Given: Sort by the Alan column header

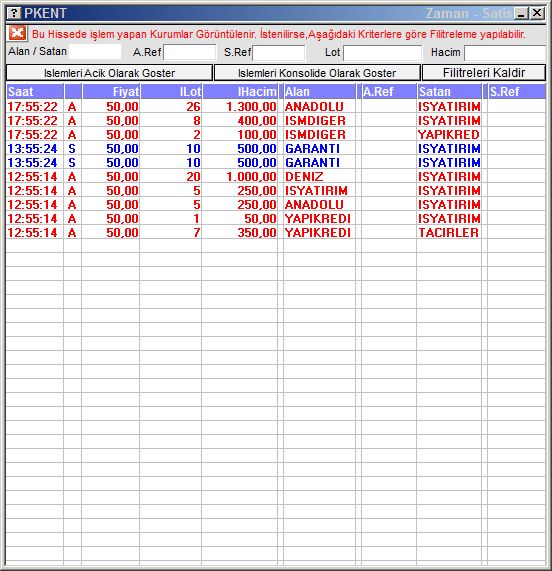Looking at the screenshot, I should pyautogui.click(x=320, y=91).
